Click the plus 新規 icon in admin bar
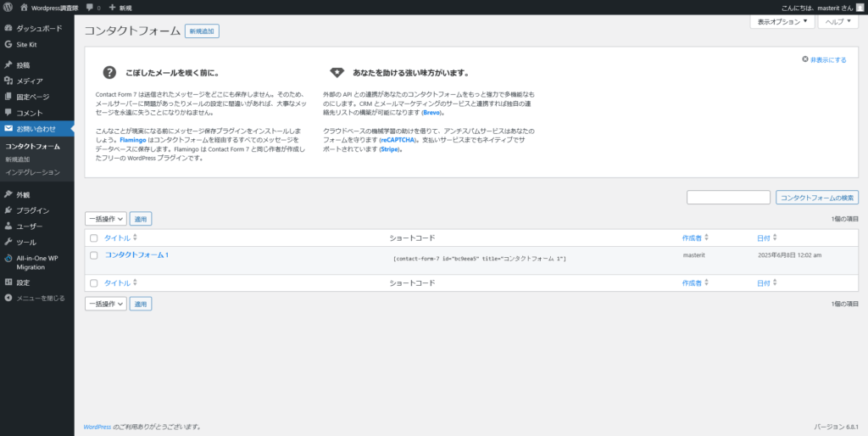The width and height of the screenshot is (868, 436). coord(113,8)
